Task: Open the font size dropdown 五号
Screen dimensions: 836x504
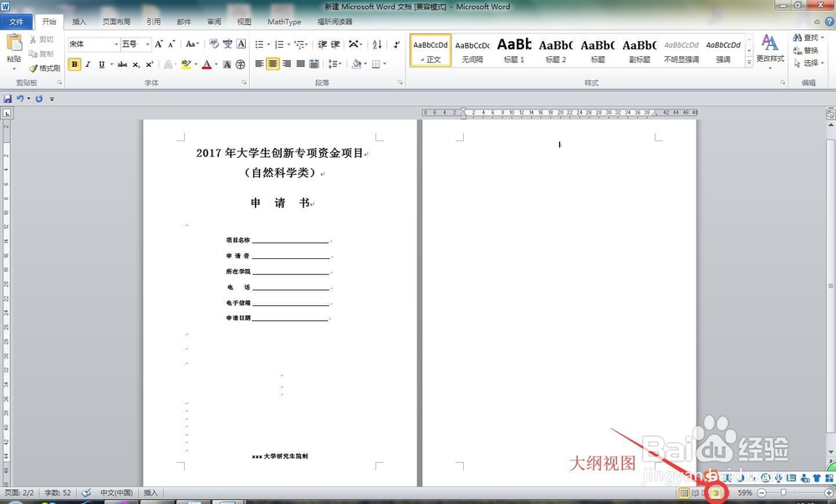Action: click(x=148, y=44)
